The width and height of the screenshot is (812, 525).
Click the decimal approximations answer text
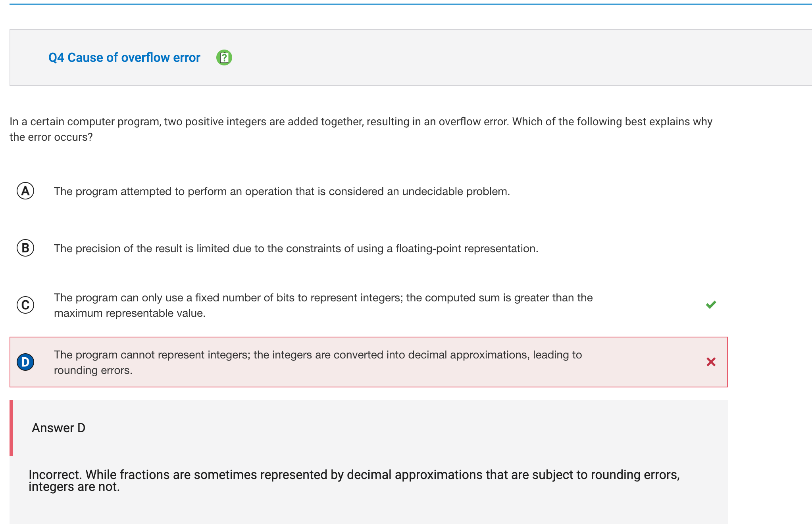point(318,362)
